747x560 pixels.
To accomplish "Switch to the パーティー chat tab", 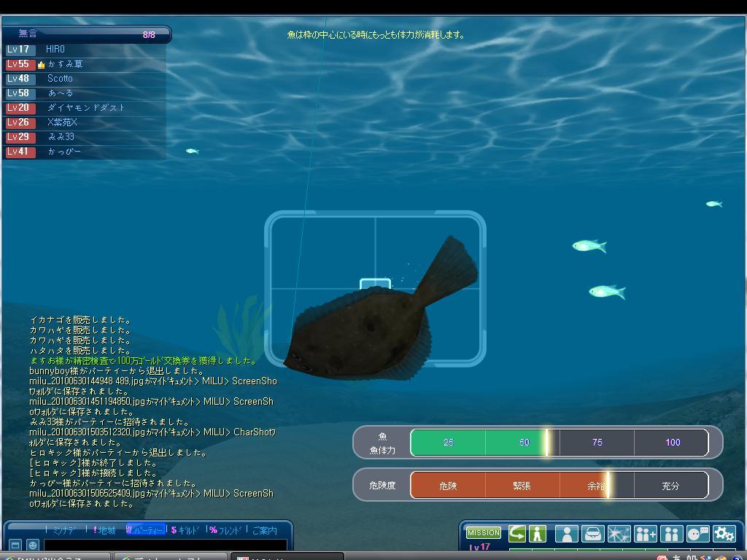I will click(x=147, y=530).
